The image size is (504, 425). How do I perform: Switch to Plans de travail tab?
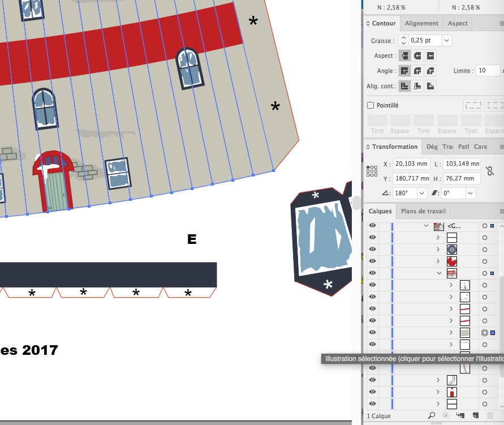[423, 211]
